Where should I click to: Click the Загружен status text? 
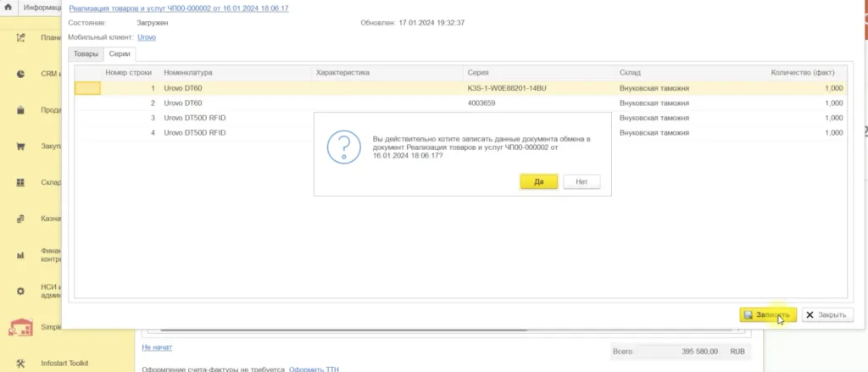(x=153, y=23)
